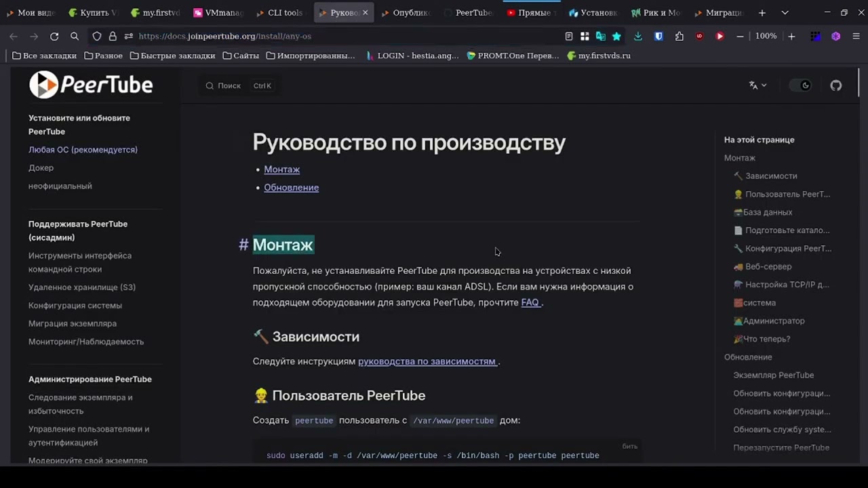Select Докер in the sidebar

(x=41, y=168)
